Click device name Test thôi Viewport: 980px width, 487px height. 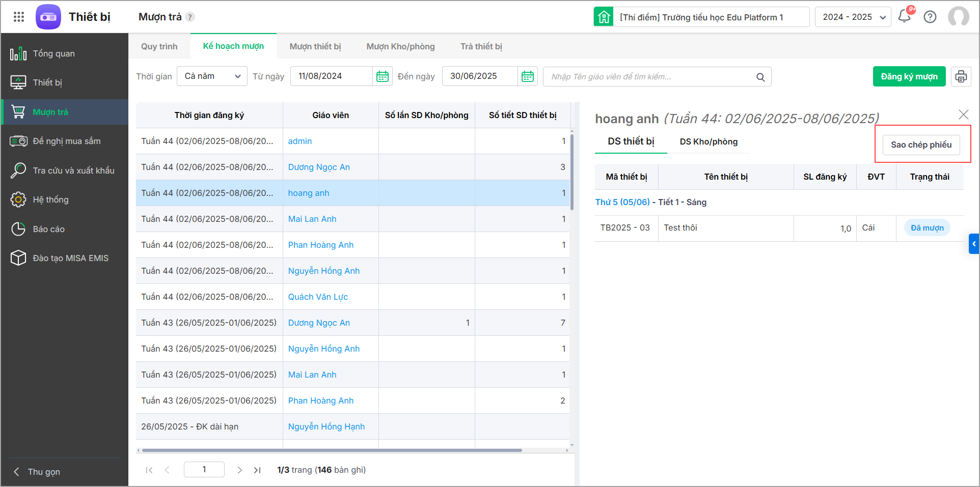pos(680,227)
